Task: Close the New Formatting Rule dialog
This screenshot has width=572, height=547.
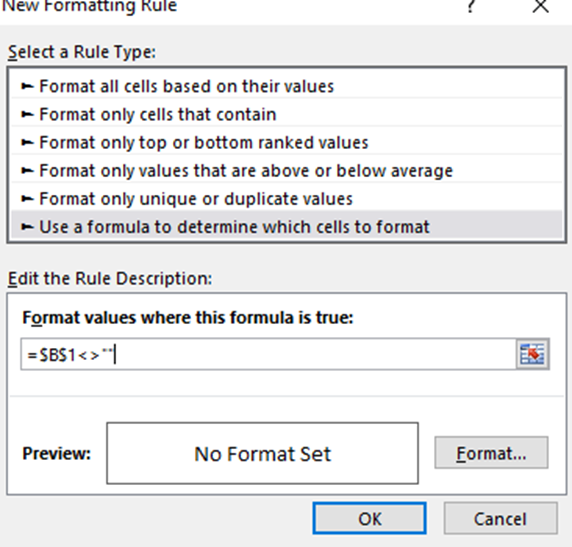Action: pos(540,6)
